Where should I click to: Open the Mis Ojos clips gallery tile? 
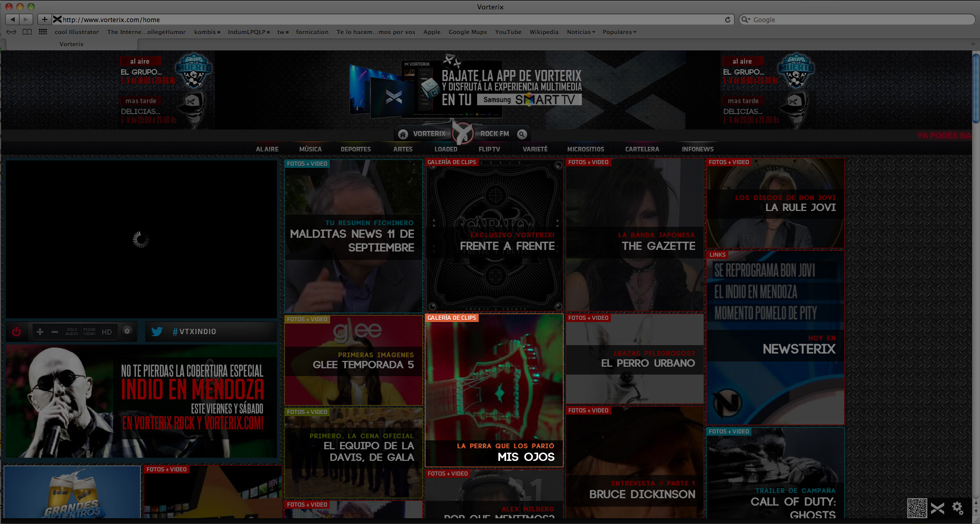[x=494, y=390]
